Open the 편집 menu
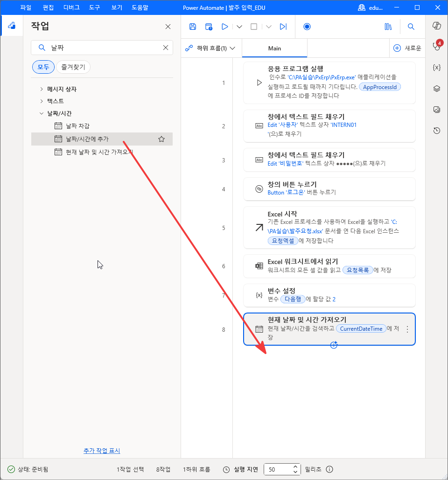This screenshot has height=480, width=448. click(48, 7)
